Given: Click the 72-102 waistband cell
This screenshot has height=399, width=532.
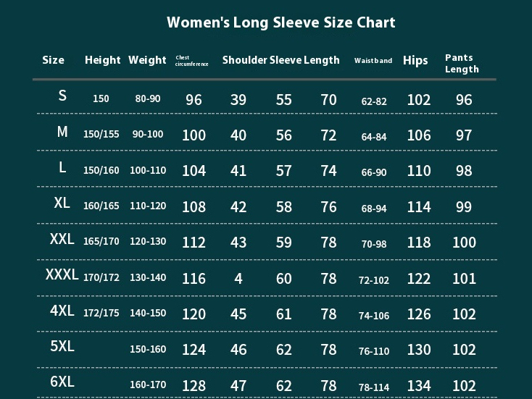Looking at the screenshot, I should [374, 280].
